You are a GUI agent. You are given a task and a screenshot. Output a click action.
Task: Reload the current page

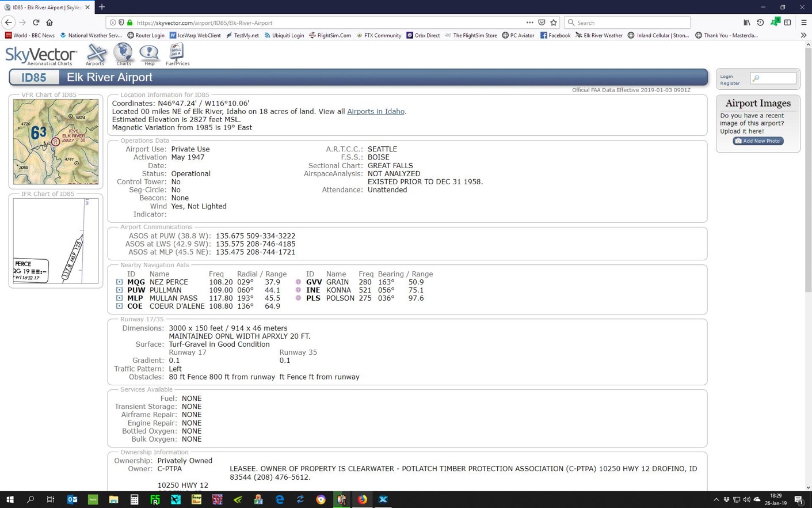(36, 22)
